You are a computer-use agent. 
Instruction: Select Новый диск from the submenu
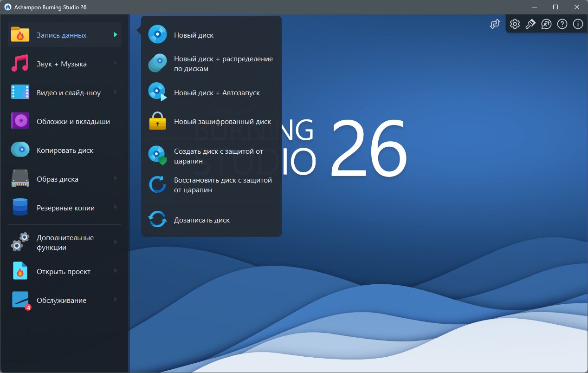point(194,35)
